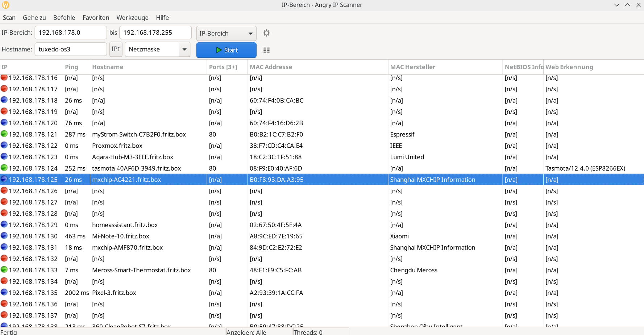
Task: Click green status dot for 192.168.178.133
Action: (x=4, y=270)
